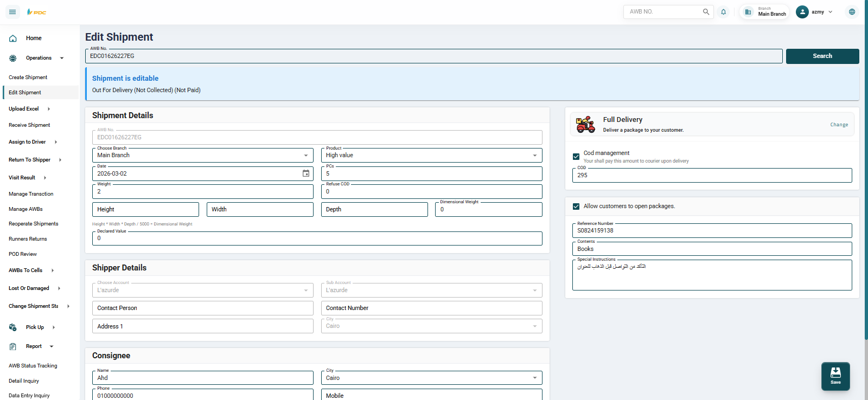Open Detail Inquiry report
Viewport: 868px width, 400px height.
(24, 381)
